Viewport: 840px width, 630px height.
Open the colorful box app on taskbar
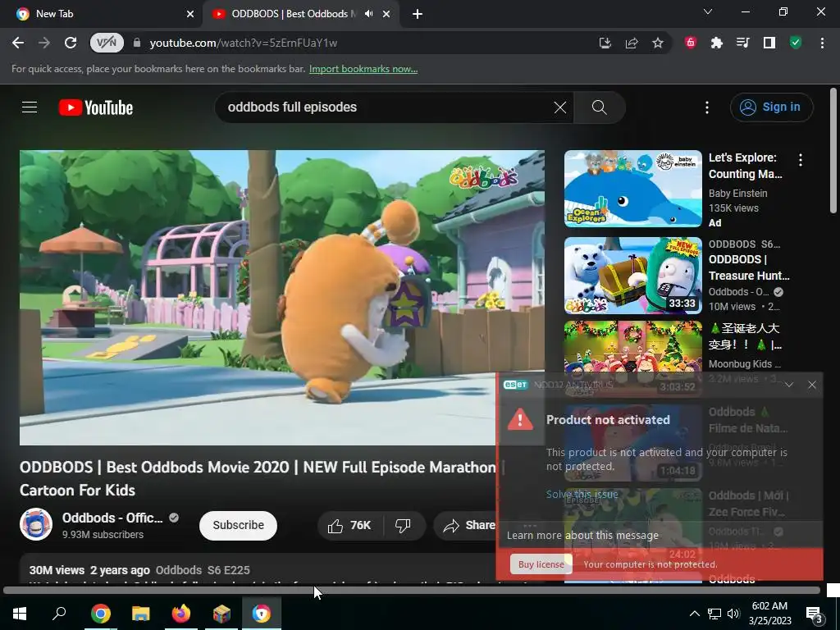click(x=221, y=614)
